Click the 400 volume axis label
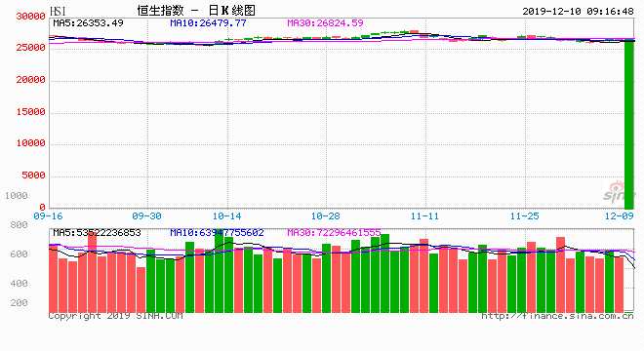Screen dimensions: 644x351 pos(19,284)
